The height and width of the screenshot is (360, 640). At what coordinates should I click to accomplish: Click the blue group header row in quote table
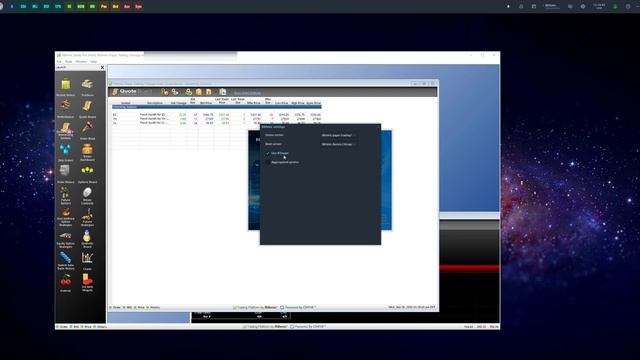tap(217, 107)
